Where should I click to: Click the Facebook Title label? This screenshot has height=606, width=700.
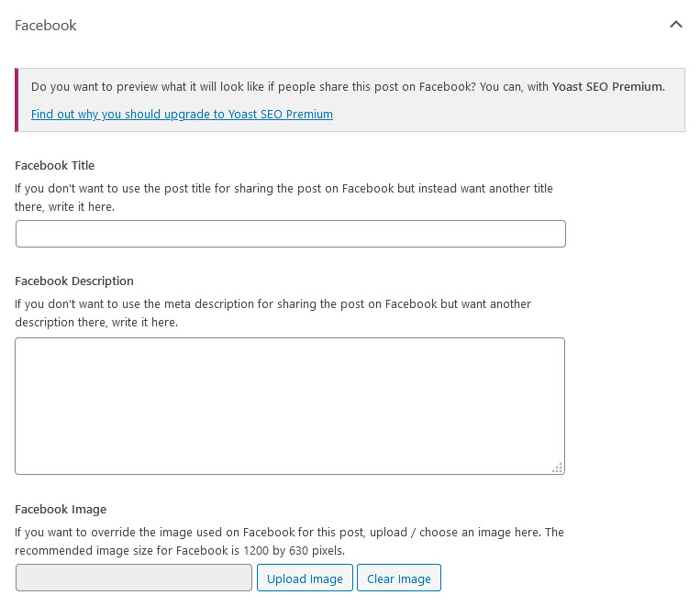tap(55, 166)
